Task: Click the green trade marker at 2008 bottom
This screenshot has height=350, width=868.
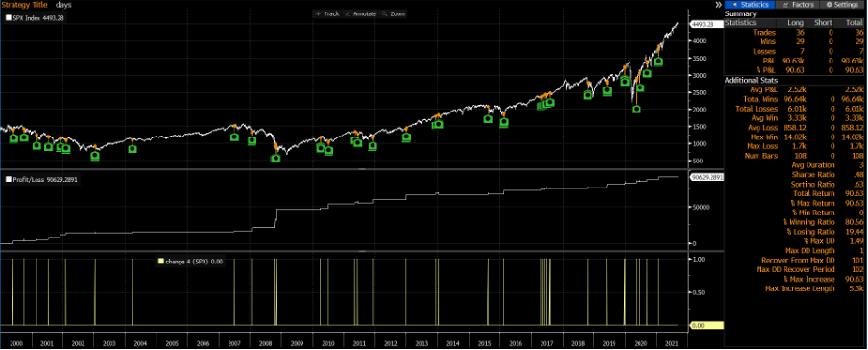Action: click(x=276, y=159)
